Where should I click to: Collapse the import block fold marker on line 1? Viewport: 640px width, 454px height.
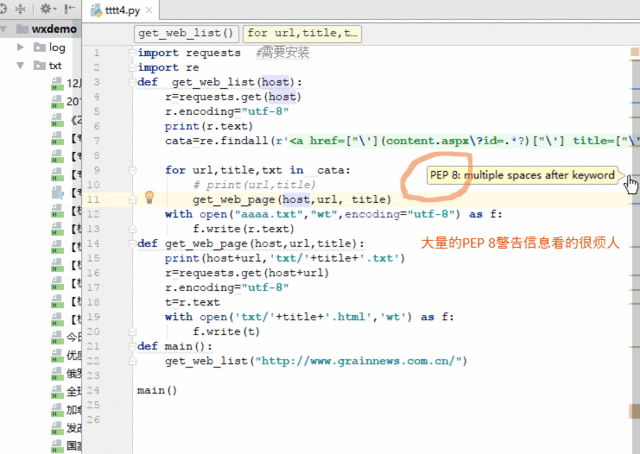point(133,53)
